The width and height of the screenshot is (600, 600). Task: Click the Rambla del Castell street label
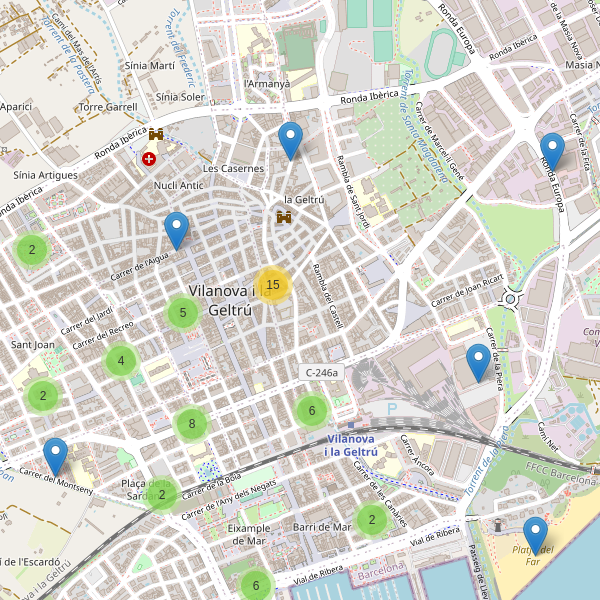328,296
